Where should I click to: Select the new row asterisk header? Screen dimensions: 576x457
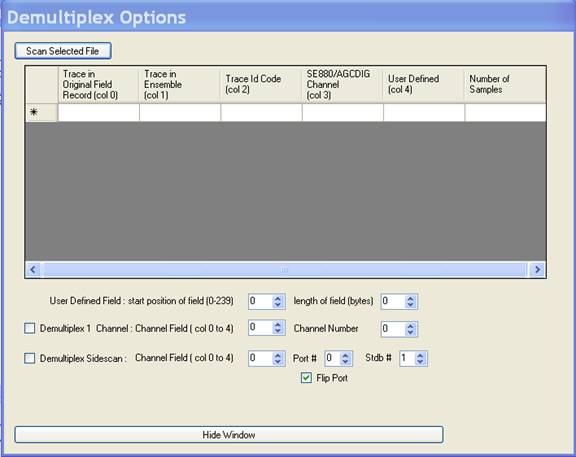click(42, 112)
